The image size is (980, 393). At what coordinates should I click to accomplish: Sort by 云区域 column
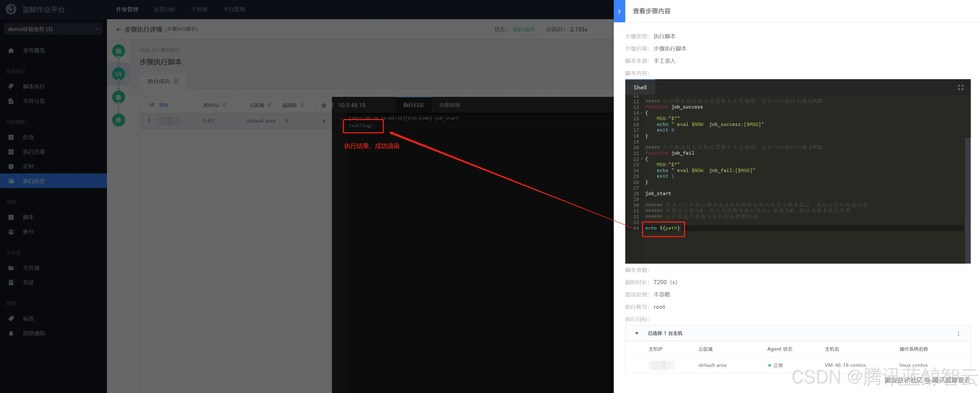coord(269,105)
